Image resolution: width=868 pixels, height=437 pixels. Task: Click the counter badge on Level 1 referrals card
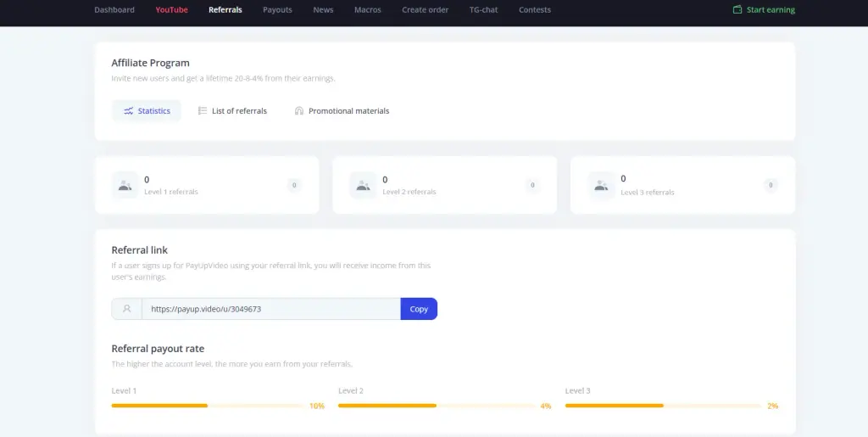[294, 185]
